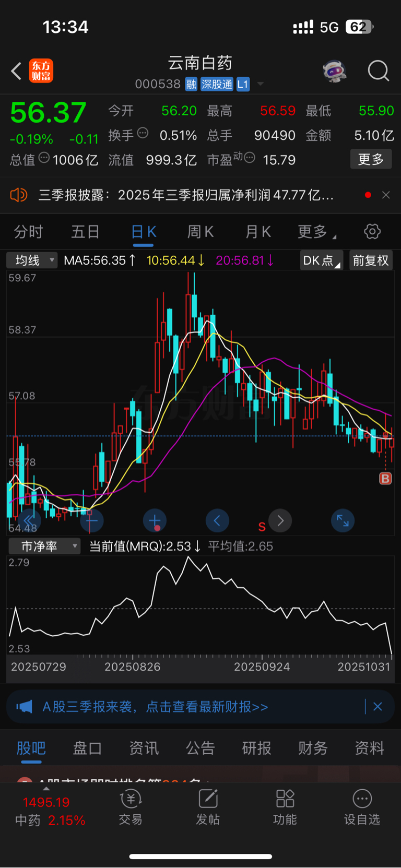Tap the back arrow at top left
Viewport: 401px width, 868px height.
(16, 71)
